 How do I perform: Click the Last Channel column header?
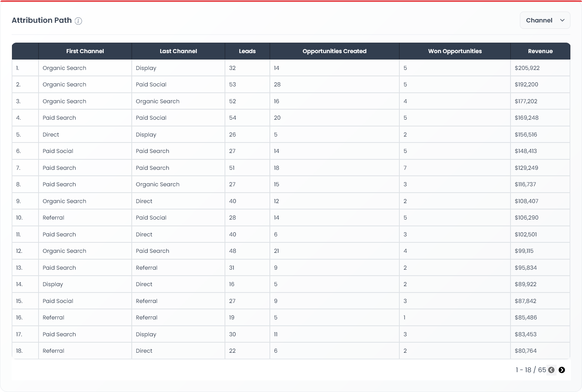coord(178,51)
